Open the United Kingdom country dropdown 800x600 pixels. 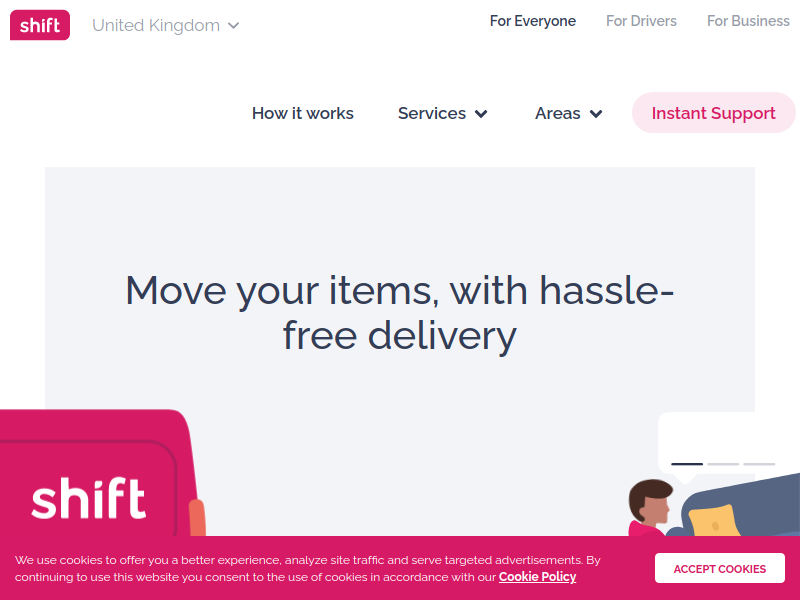click(x=165, y=25)
